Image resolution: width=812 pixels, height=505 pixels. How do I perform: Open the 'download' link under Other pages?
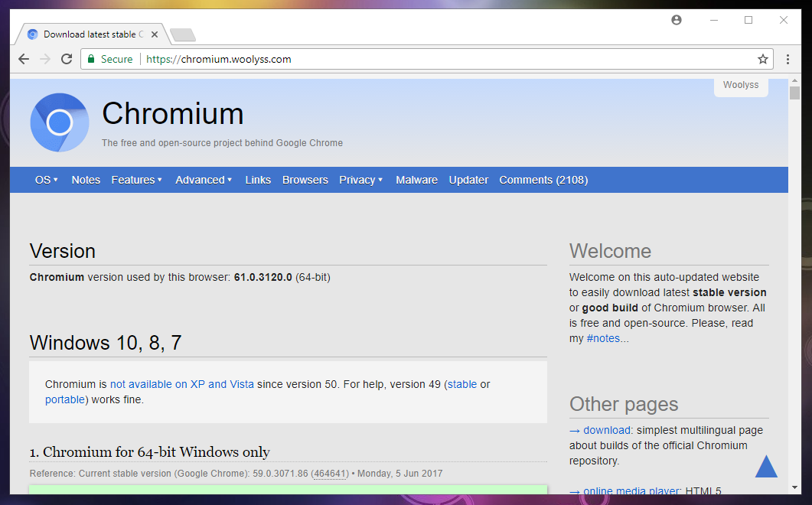[x=606, y=431]
